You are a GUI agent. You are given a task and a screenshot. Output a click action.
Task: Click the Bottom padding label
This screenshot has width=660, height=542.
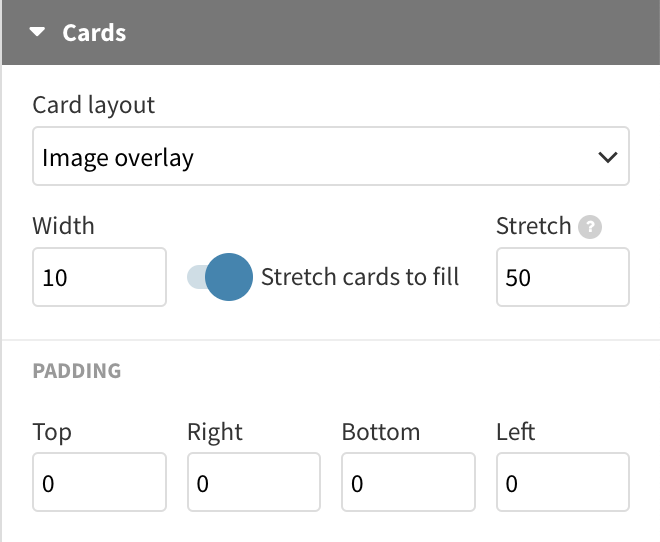pos(381,432)
